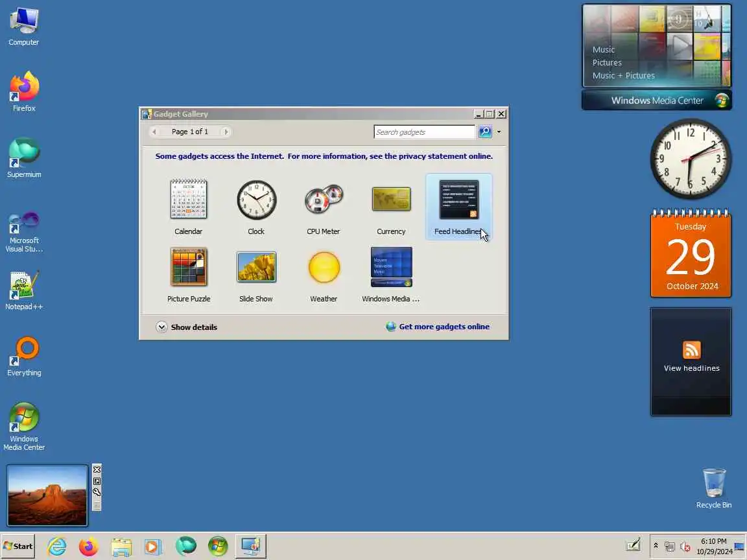This screenshot has height=560, width=747.
Task: Choose the Slide Show gadget
Action: pos(256,274)
